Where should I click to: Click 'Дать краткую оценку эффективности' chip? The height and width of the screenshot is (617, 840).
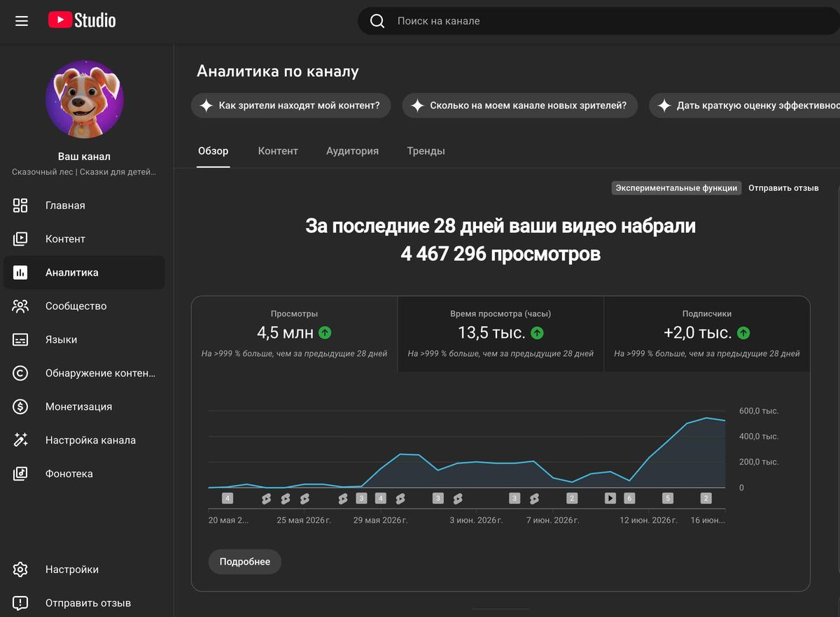point(745,106)
